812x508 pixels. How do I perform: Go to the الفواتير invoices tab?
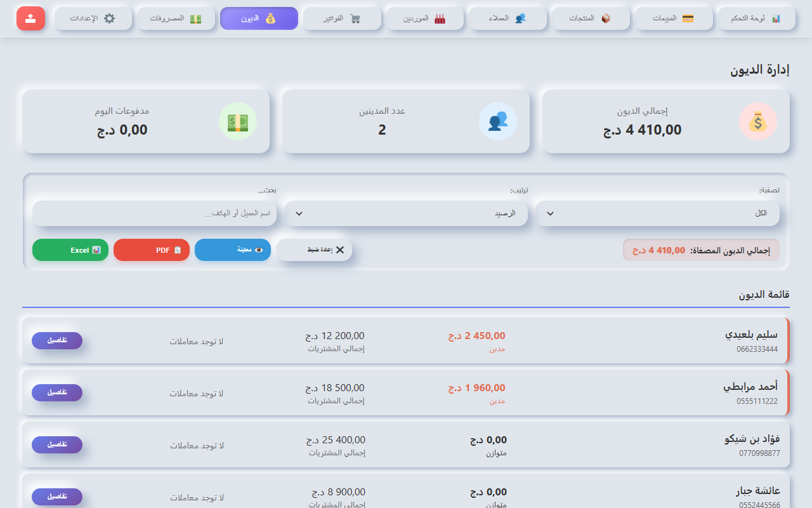click(x=342, y=18)
